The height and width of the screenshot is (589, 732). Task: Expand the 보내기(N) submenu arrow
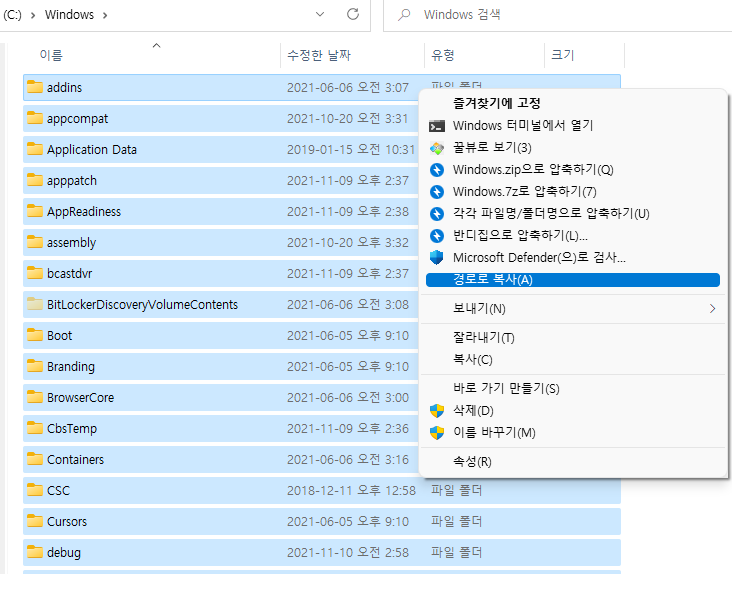(x=712, y=309)
